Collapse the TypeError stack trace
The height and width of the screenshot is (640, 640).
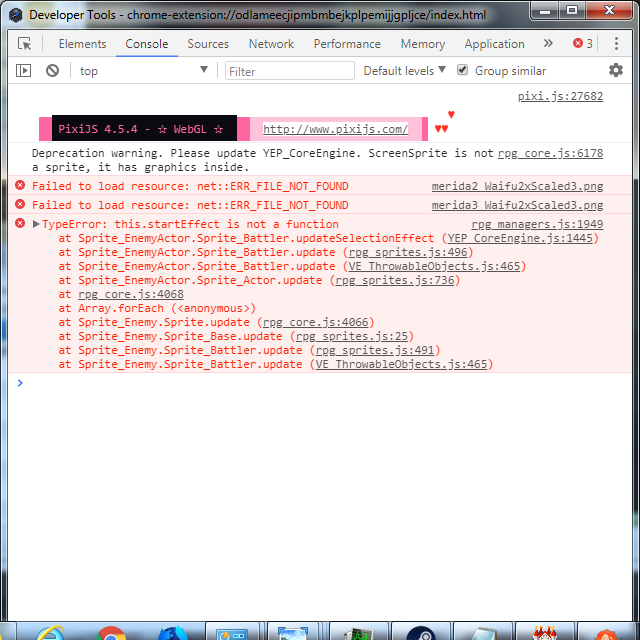(36, 224)
